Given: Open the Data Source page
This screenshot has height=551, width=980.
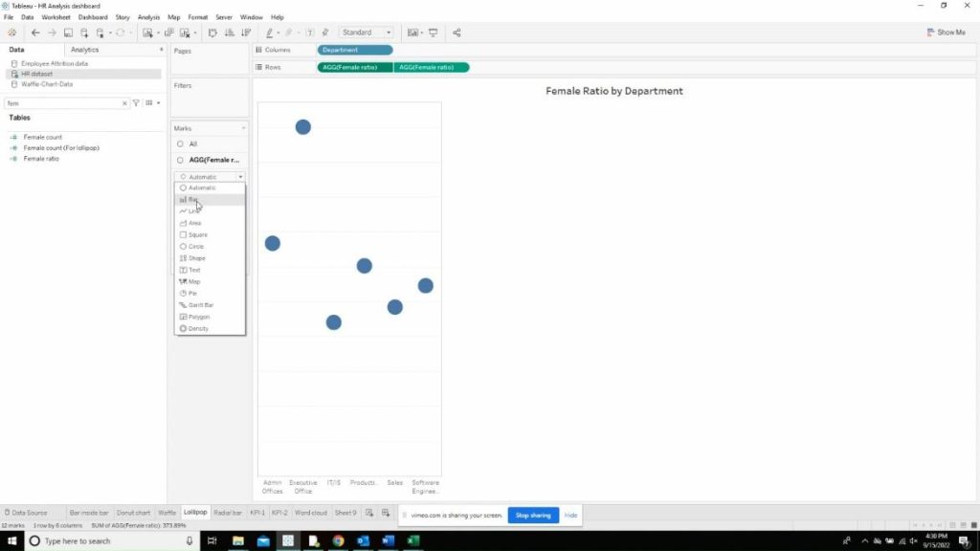Looking at the screenshot, I should point(29,512).
